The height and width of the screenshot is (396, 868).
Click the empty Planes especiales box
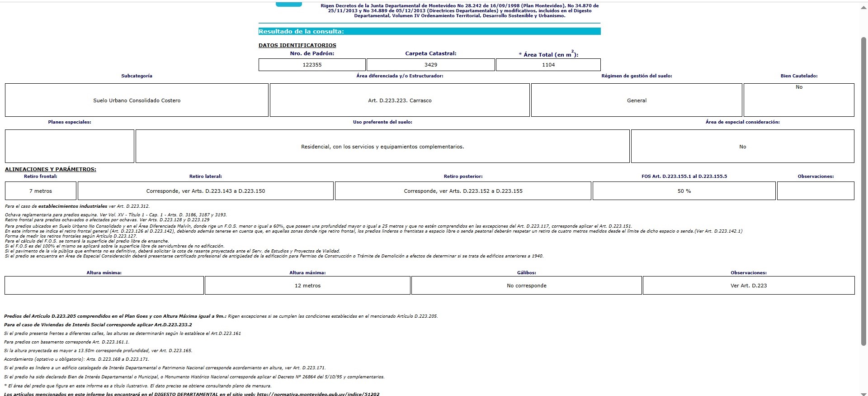[70, 146]
